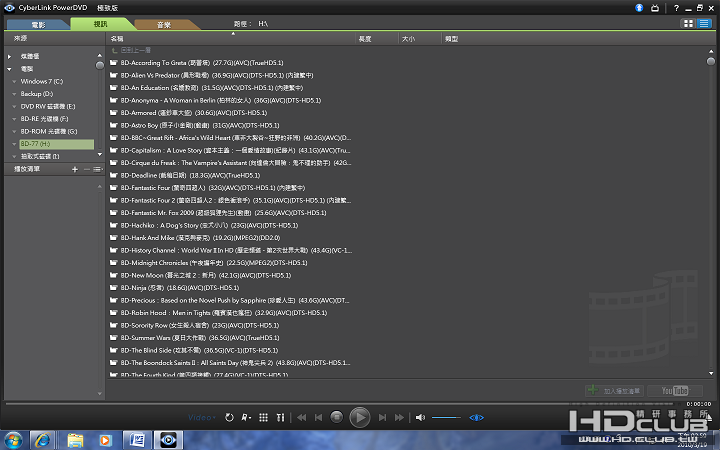Click the folder icon of 'BD-Astro Boy'

pyautogui.click(x=113, y=125)
